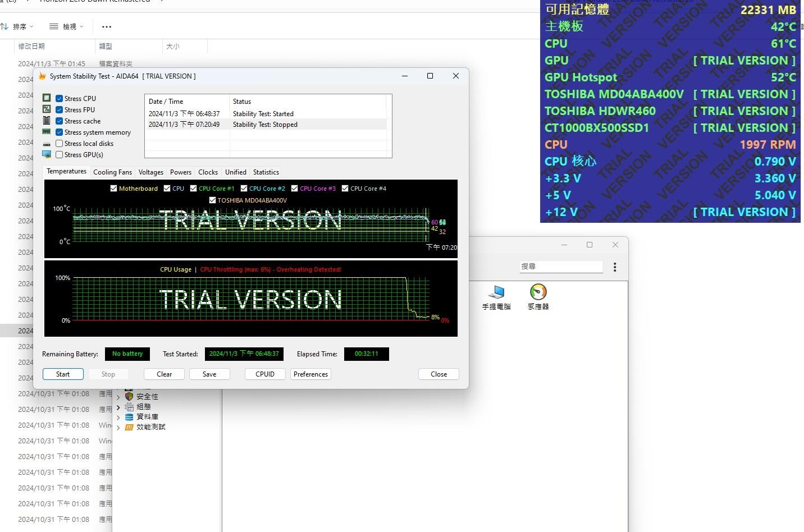
Task: Click the 資料庫 database icon in tree
Action: click(x=129, y=416)
